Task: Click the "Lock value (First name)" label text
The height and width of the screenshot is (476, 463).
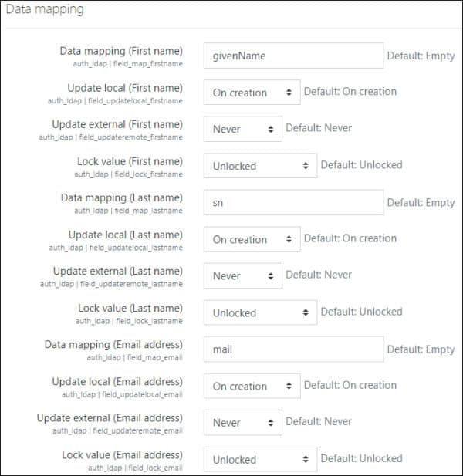Action: [130, 161]
